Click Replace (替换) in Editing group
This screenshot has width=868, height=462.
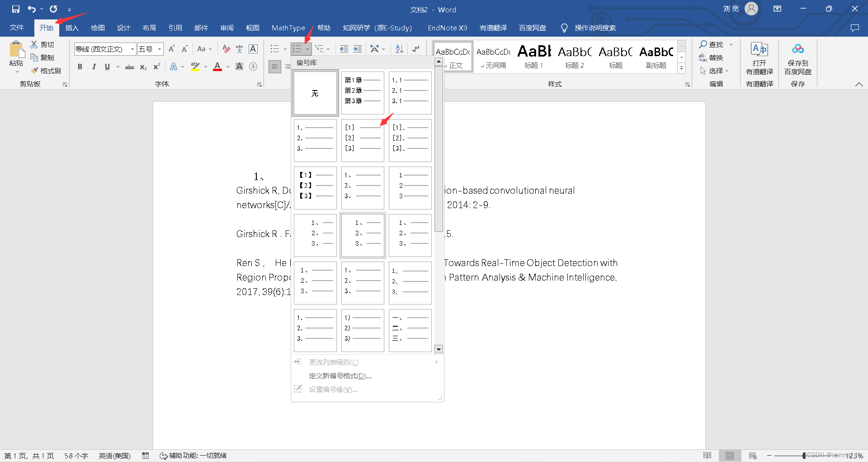tap(711, 57)
